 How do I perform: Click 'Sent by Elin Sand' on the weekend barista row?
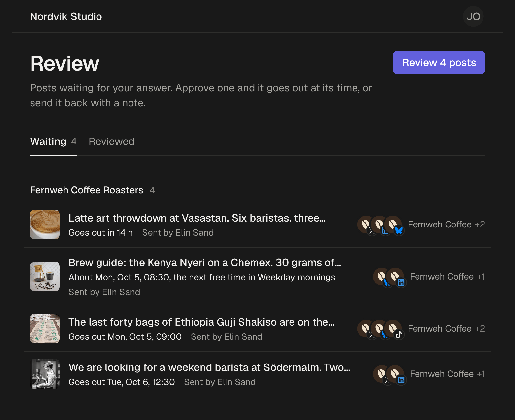click(220, 382)
